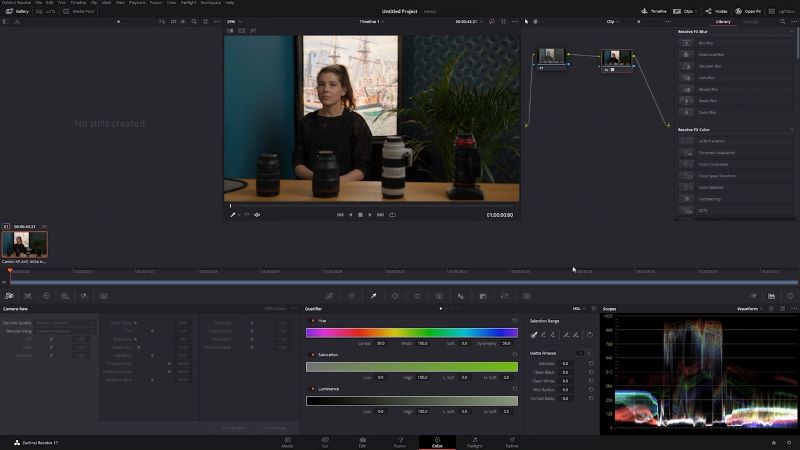Open the Workspace menu

210,3
